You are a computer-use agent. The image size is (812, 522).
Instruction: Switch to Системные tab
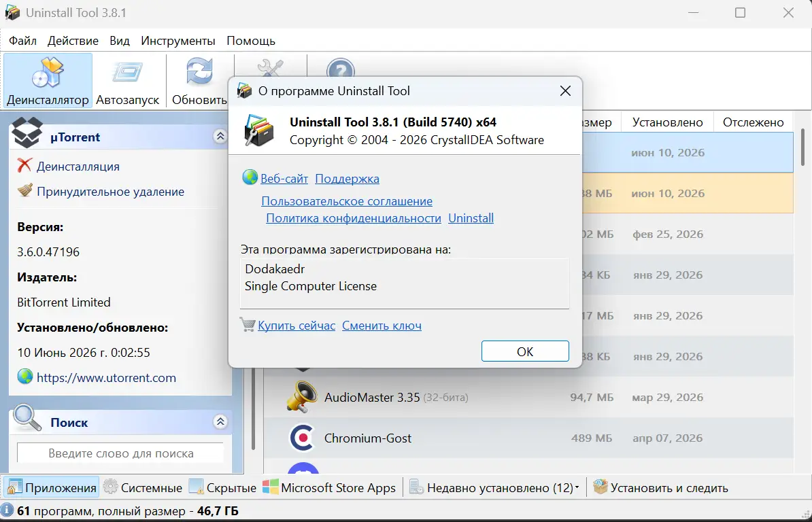pos(143,487)
